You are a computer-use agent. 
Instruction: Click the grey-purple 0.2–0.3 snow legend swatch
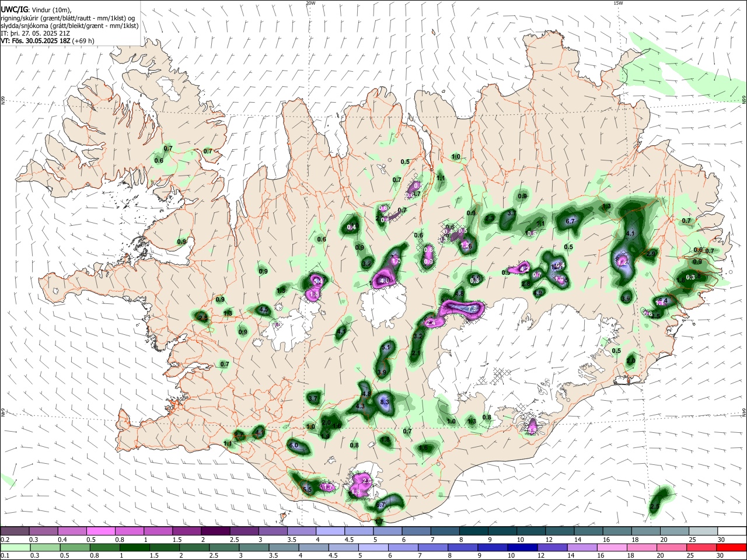(16, 531)
